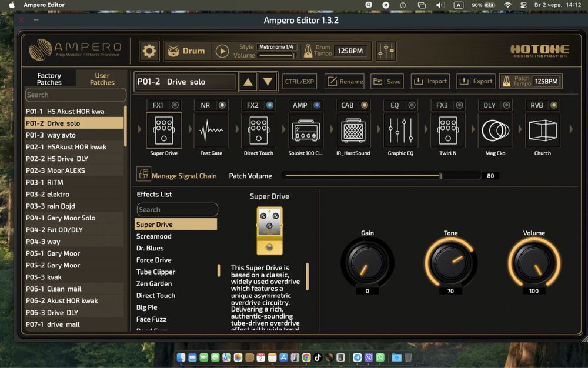This screenshot has height=368, width=588.
Task: Toggle the AMP module power button
Action: coord(317,105)
